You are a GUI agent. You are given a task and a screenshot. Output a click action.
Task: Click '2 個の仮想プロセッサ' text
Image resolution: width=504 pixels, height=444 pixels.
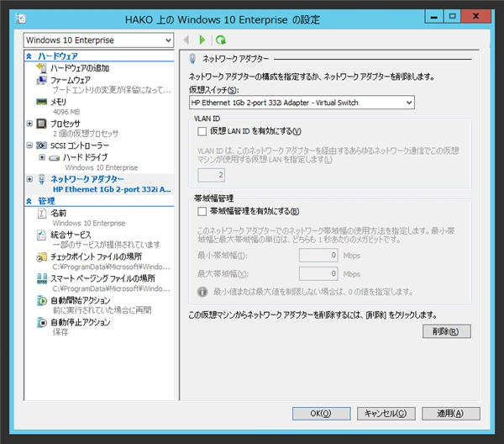point(86,133)
